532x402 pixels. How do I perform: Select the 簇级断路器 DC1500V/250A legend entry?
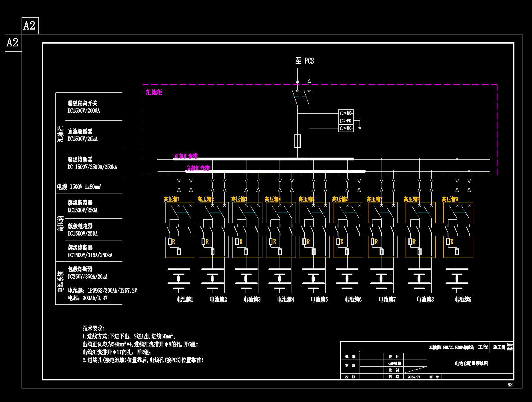pos(82,206)
